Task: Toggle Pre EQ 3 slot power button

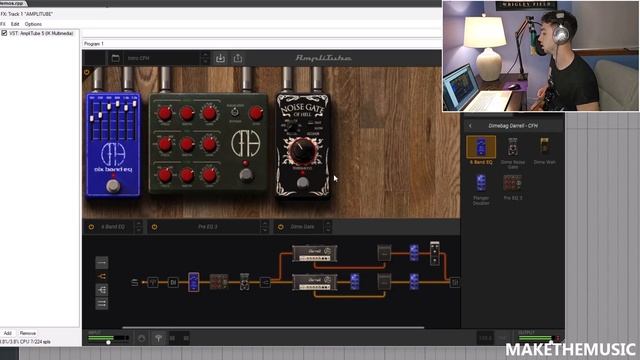Action: coord(154,227)
